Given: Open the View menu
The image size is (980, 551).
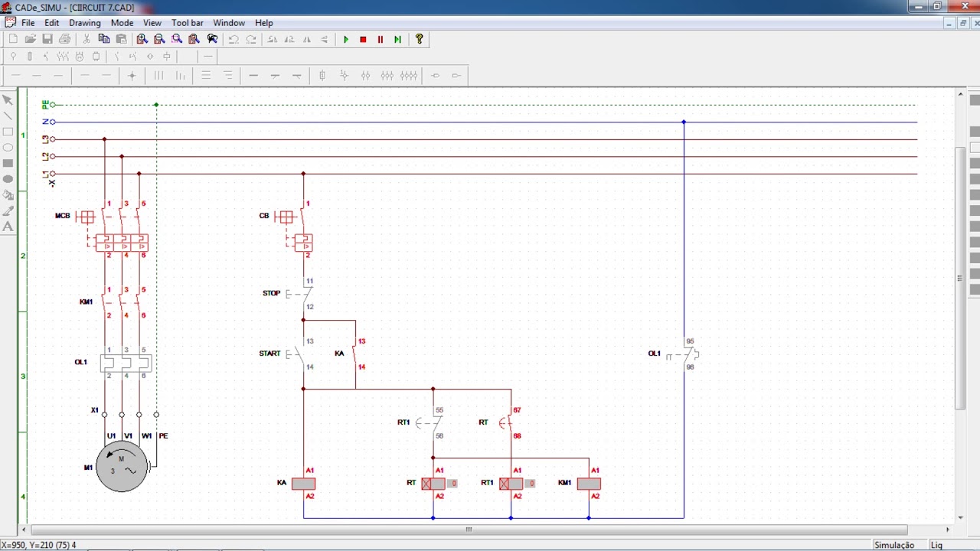Looking at the screenshot, I should click(152, 23).
